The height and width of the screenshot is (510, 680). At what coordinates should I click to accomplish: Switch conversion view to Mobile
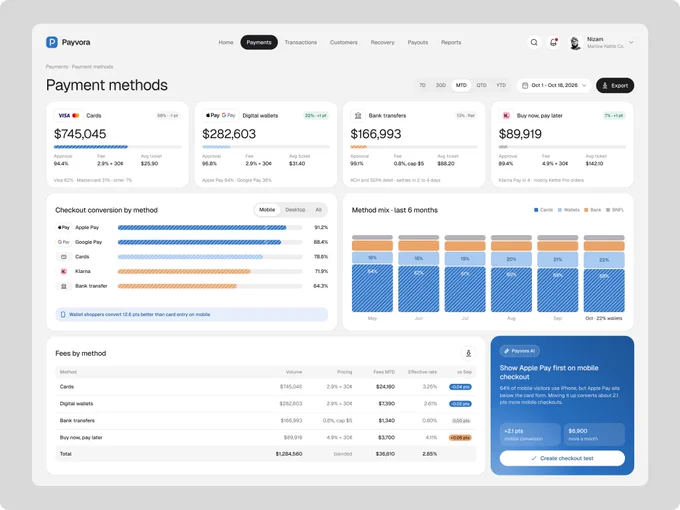tap(267, 209)
